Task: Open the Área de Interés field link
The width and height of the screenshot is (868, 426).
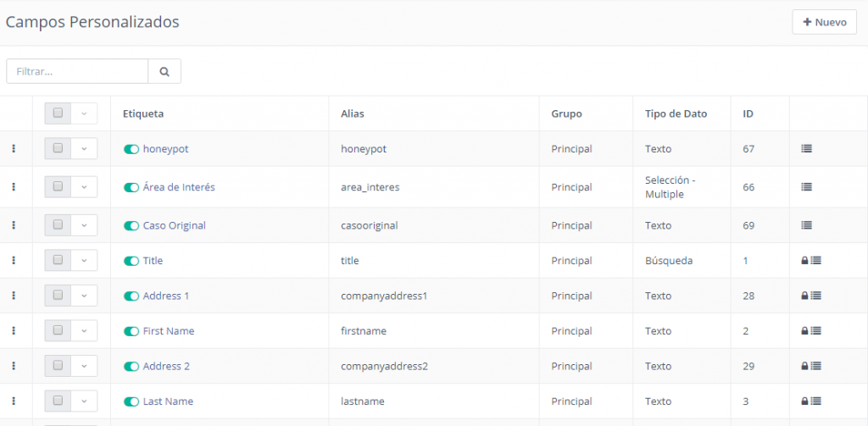Action: tap(179, 187)
